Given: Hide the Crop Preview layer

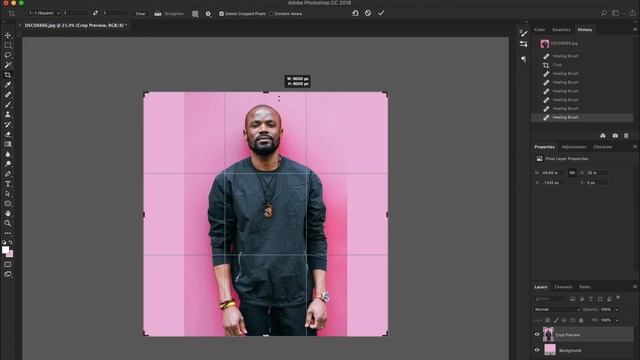Looking at the screenshot, I should click(x=537, y=334).
